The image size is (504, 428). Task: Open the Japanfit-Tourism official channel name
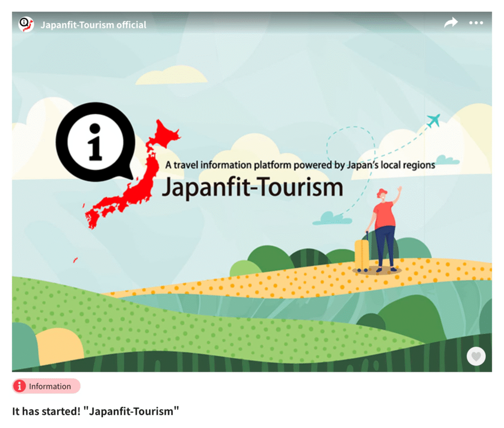pyautogui.click(x=93, y=25)
